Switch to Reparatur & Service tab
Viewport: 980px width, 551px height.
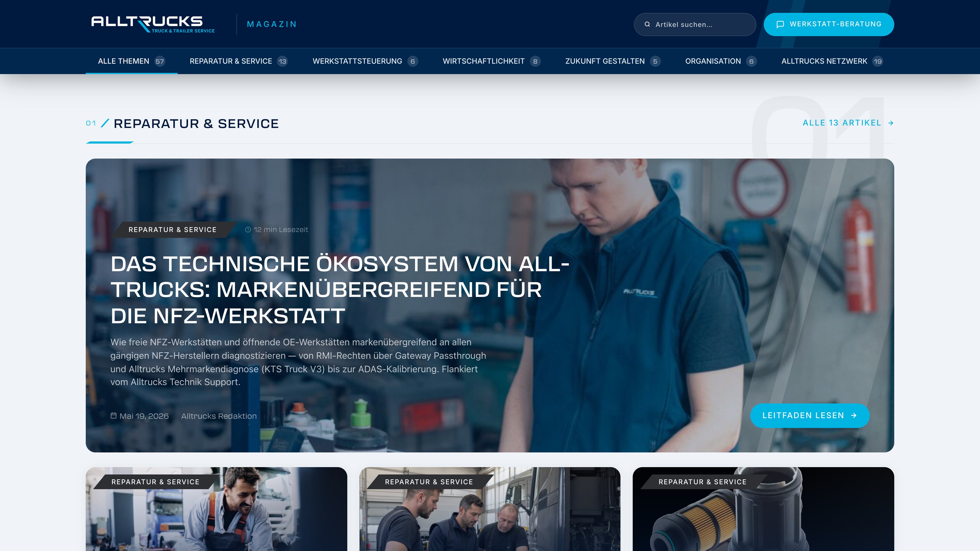coord(239,61)
